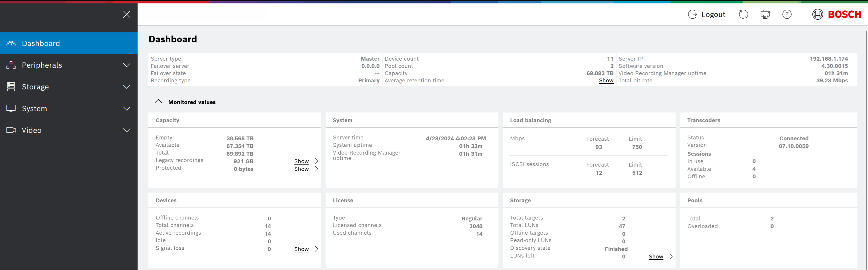The height and width of the screenshot is (270, 868).
Task: Expand the Storage chevron
Action: pos(127,87)
